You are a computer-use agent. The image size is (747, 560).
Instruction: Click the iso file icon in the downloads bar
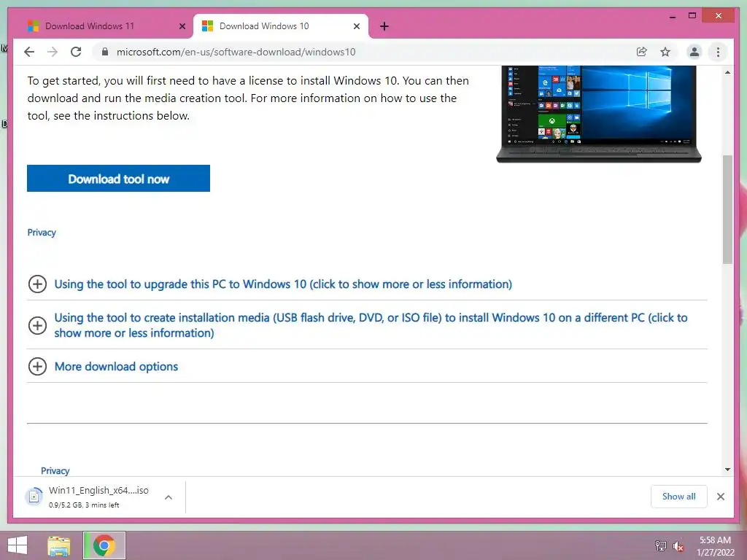click(34, 497)
